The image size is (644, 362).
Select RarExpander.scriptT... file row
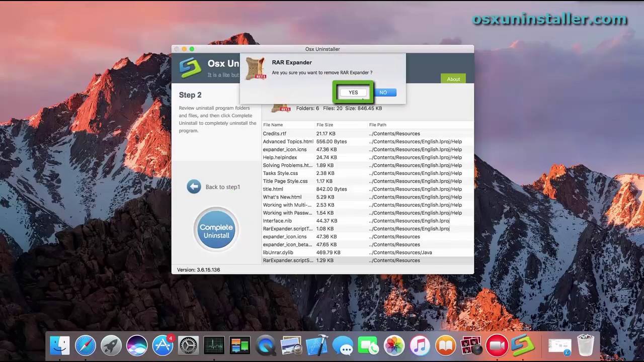[x=368, y=229]
